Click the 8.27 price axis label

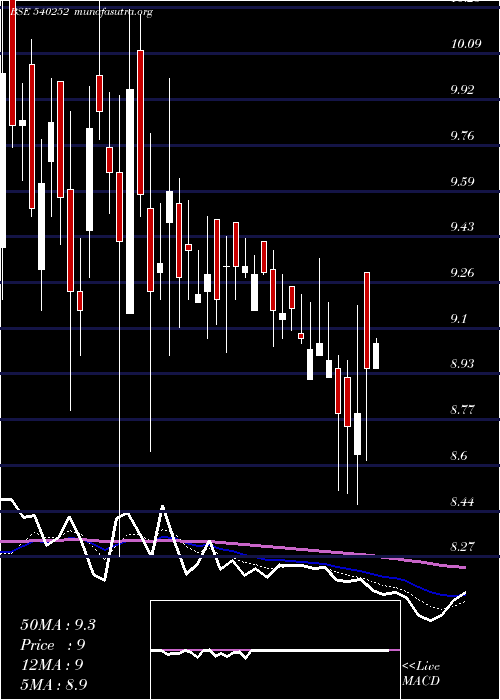click(x=462, y=547)
